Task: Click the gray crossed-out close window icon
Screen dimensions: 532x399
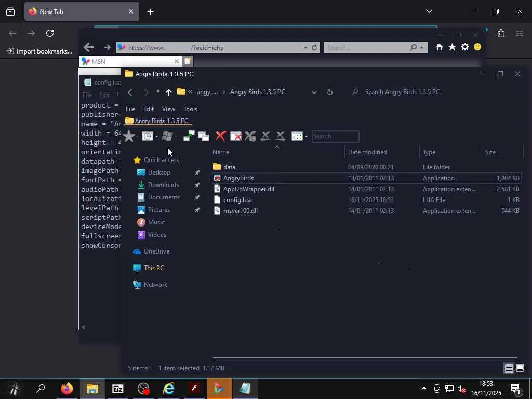Action: coord(250,136)
